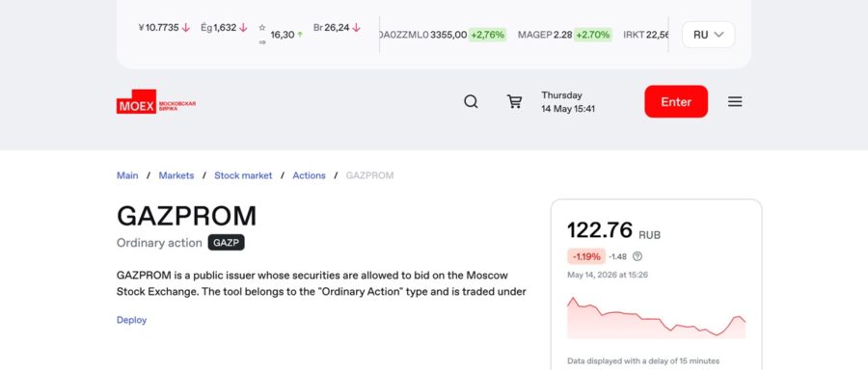This screenshot has width=868, height=370.
Task: Go to Stock market breadcrumb link
Action: 243,175
